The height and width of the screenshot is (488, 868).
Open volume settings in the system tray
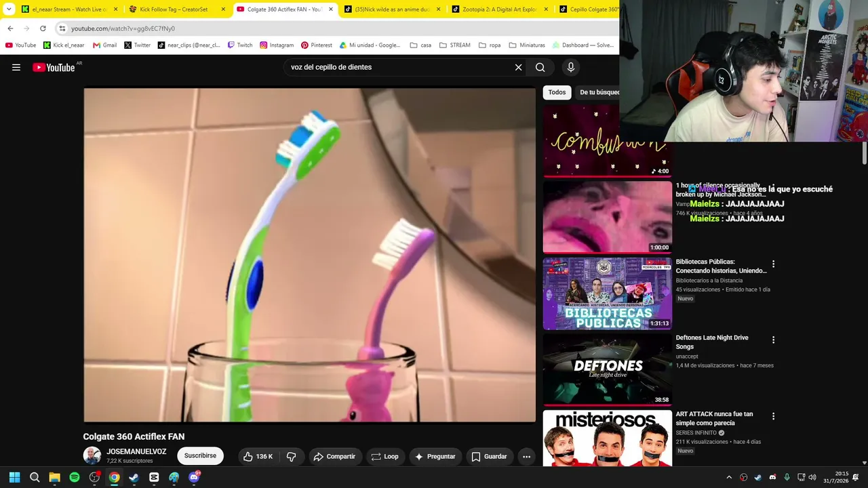(x=812, y=477)
